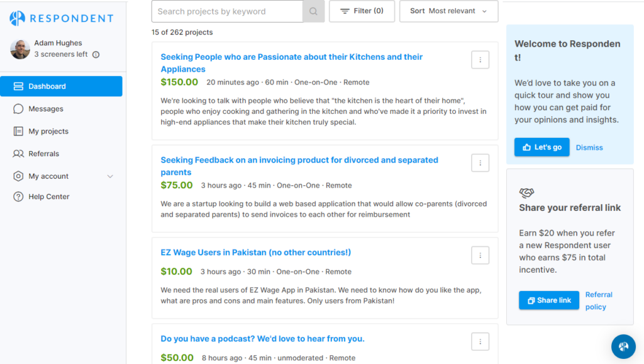Open options menu for Kitchens project
This screenshot has width=644, height=364.
tap(480, 60)
